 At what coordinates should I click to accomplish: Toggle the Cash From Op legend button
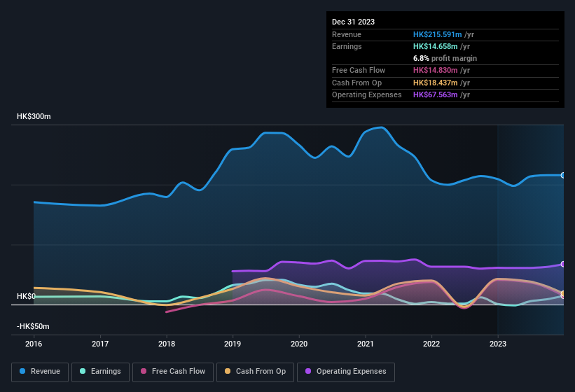255,372
